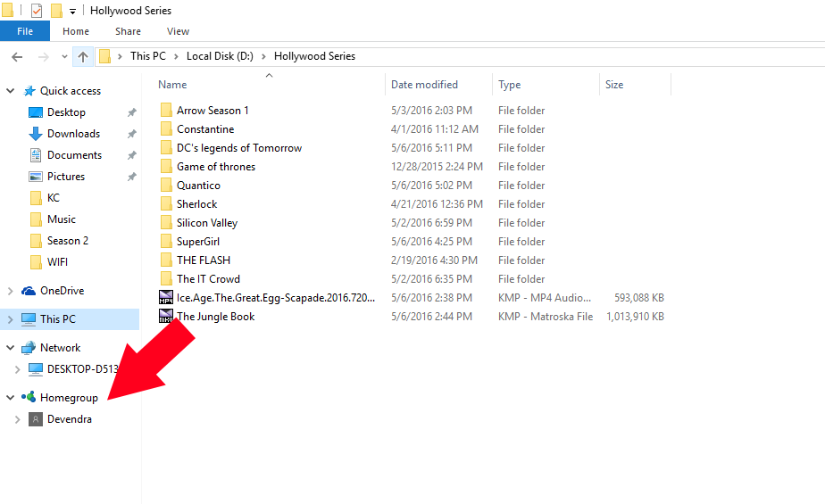Click Hollywood Series breadcrumb in address bar
Screen dimensions: 825x504
[314, 56]
